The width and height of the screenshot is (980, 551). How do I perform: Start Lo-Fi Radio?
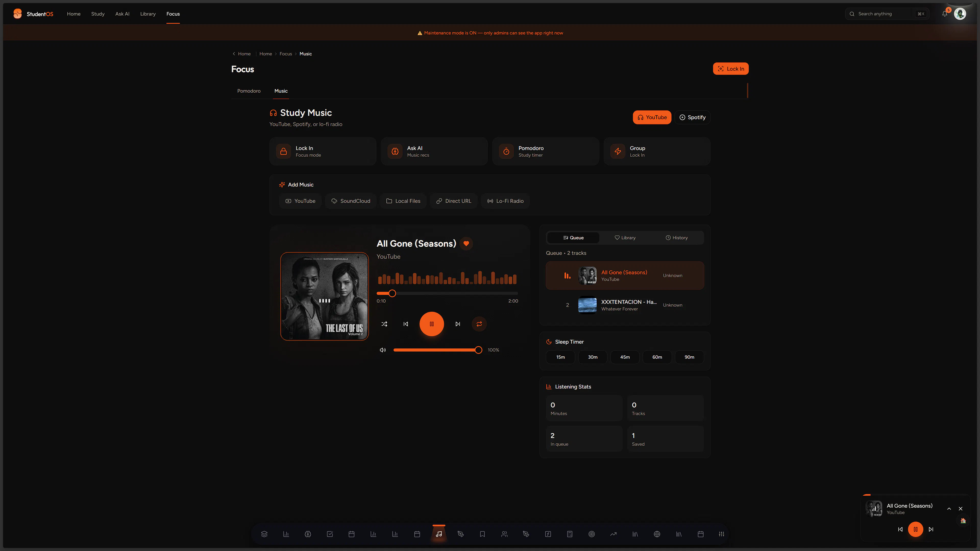(x=505, y=201)
